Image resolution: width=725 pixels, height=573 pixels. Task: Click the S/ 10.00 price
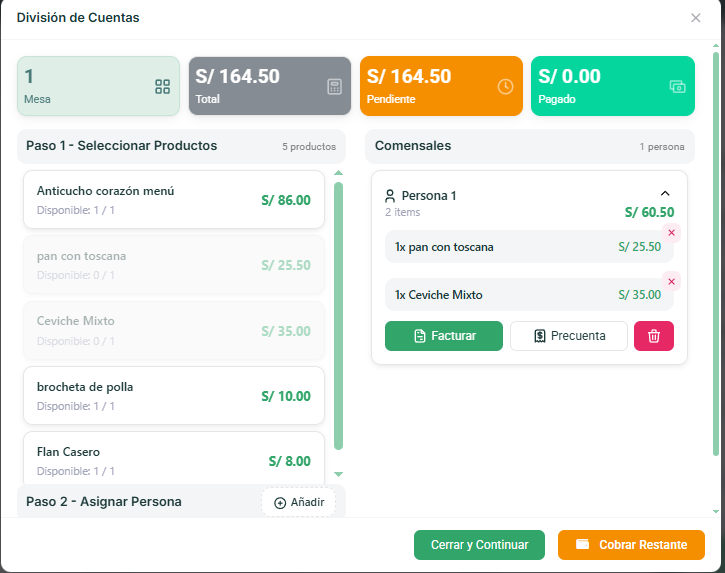coord(286,396)
